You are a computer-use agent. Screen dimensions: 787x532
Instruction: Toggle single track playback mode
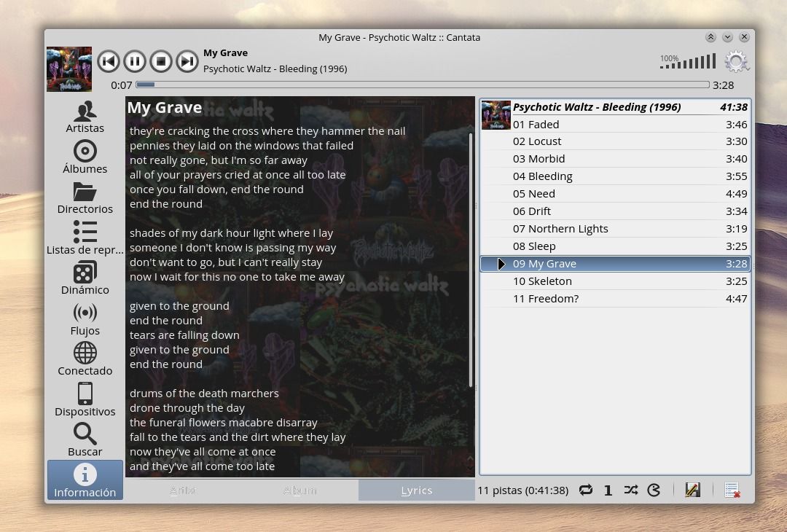[608, 490]
